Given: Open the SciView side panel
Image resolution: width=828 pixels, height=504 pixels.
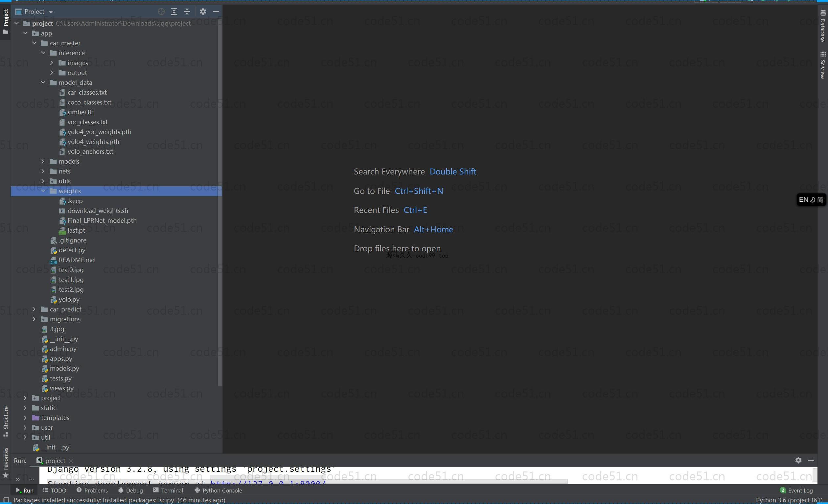Looking at the screenshot, I should click(823, 65).
